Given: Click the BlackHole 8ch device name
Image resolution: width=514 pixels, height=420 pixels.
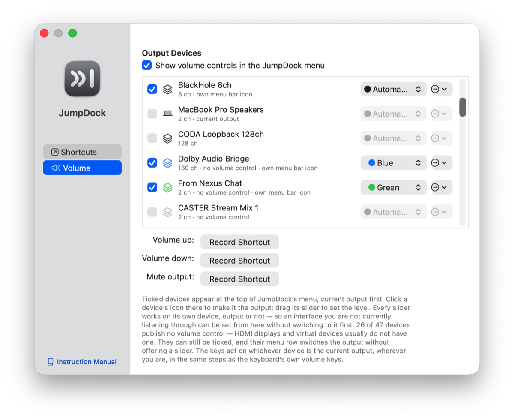Looking at the screenshot, I should click(205, 85).
